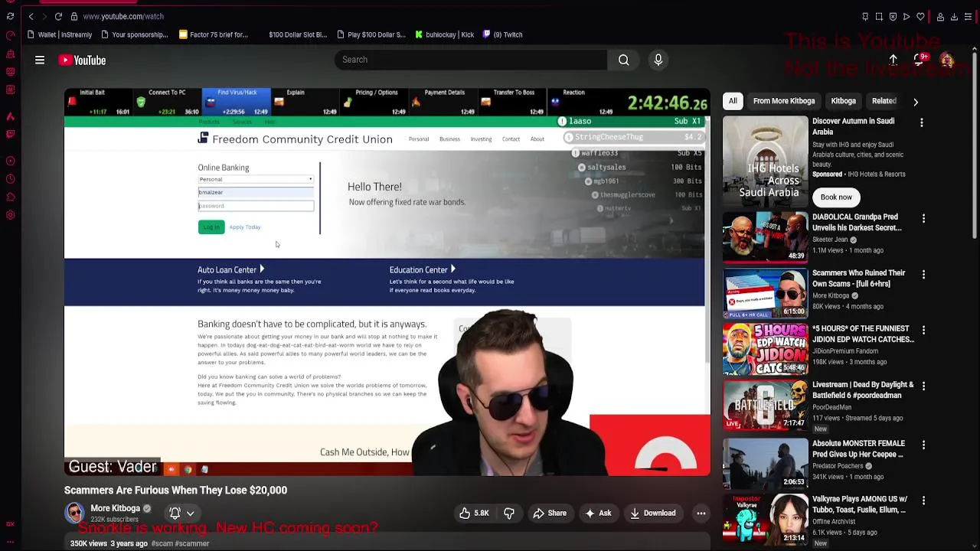
Task: Click the upload arrow icon in YouTube header
Action: [x=893, y=60]
